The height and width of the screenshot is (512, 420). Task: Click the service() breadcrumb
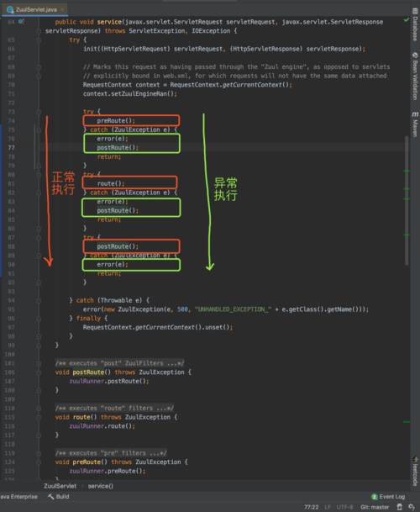[101, 486]
